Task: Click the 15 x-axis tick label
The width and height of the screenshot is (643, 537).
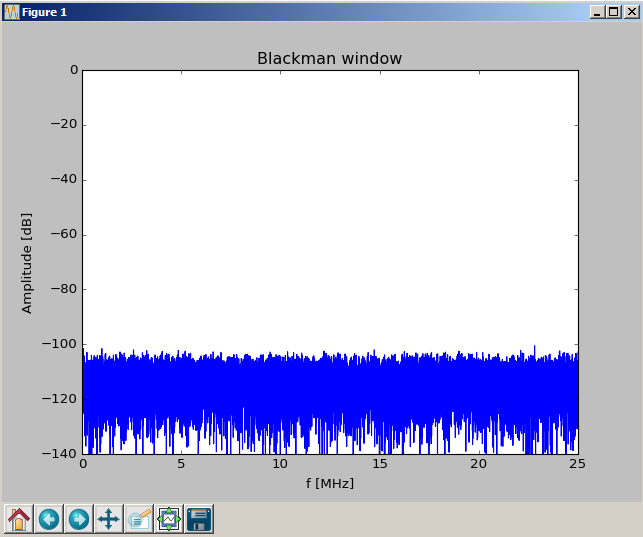Action: [x=380, y=464]
